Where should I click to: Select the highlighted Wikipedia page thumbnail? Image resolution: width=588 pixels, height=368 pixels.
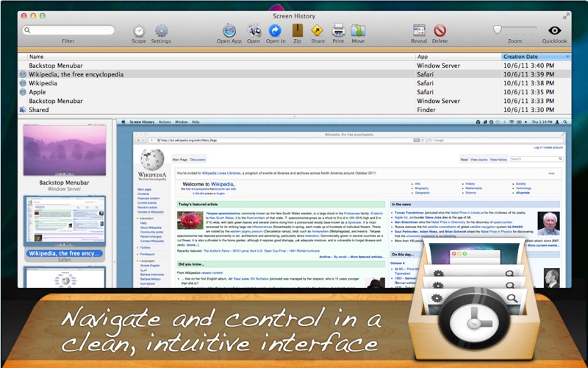coord(65,219)
